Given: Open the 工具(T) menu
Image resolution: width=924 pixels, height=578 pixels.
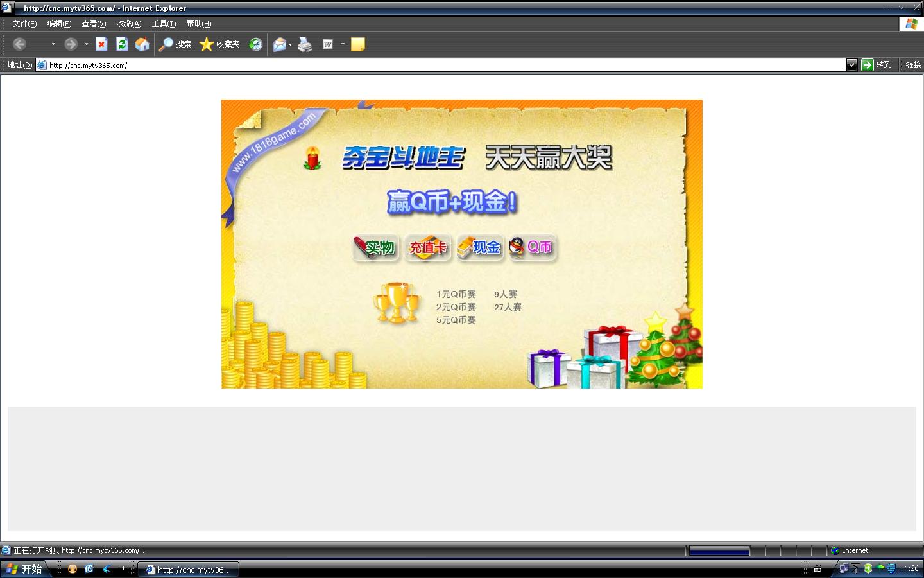Looking at the screenshot, I should 164,24.
